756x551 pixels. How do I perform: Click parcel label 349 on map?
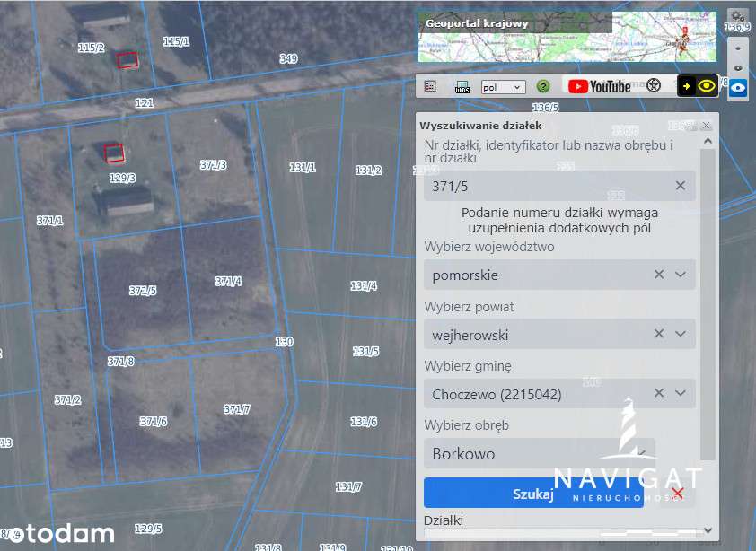point(289,58)
